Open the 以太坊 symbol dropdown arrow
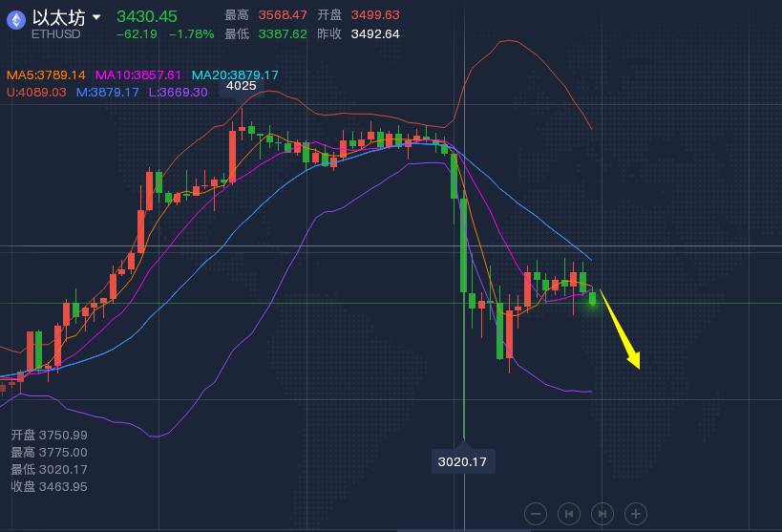Viewport: 782px width, 532px height. pos(96,17)
